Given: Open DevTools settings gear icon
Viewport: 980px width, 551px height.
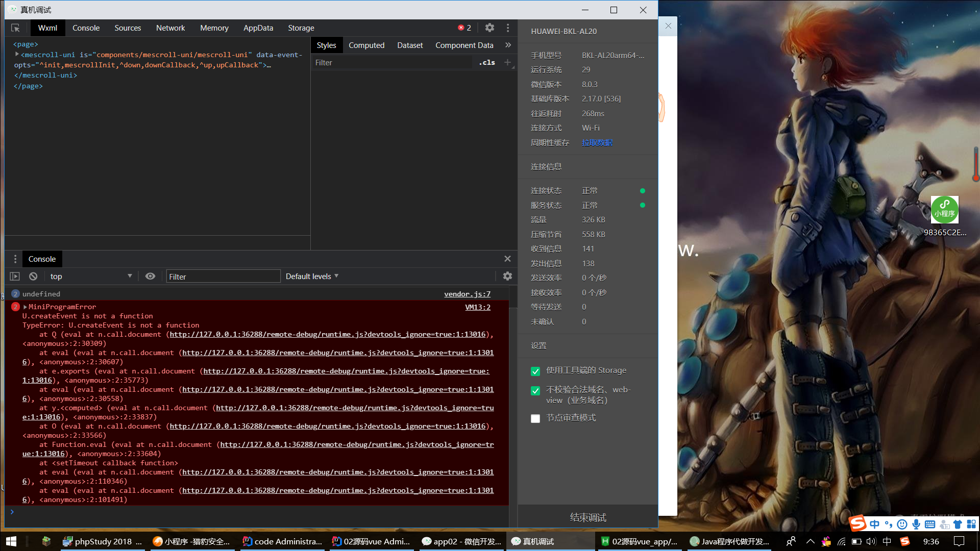Looking at the screenshot, I should [x=489, y=28].
